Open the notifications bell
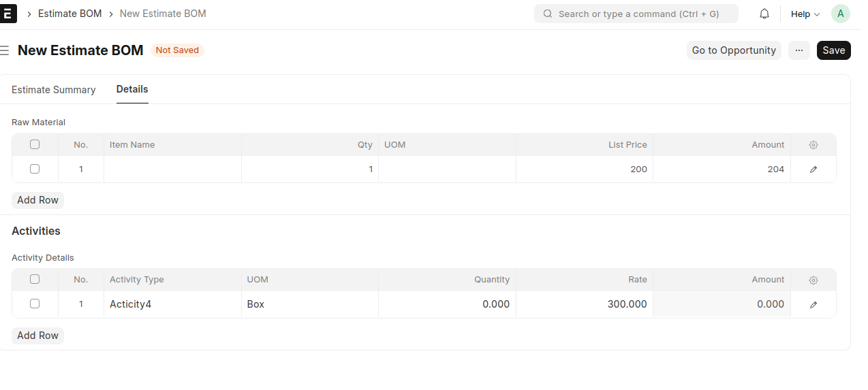868x390 pixels. (764, 14)
